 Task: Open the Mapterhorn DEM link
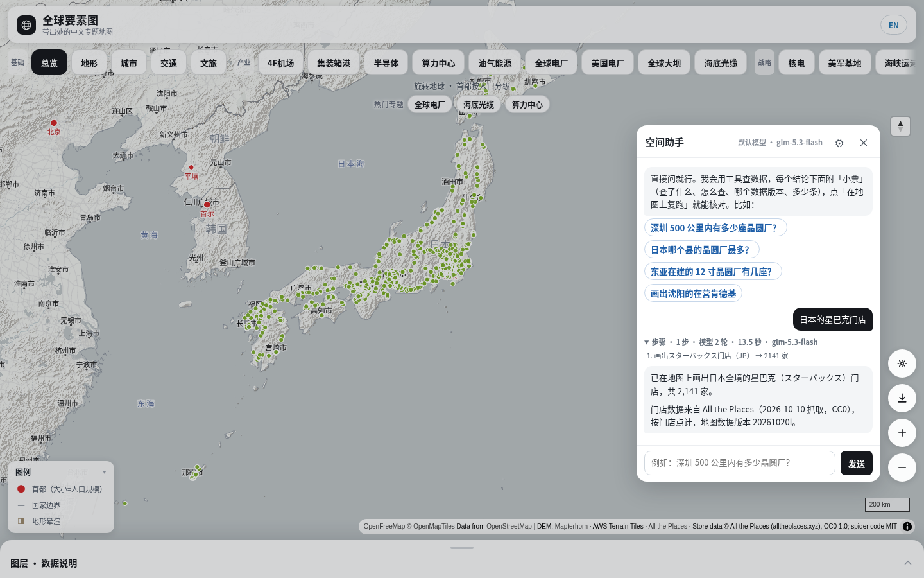point(571,527)
